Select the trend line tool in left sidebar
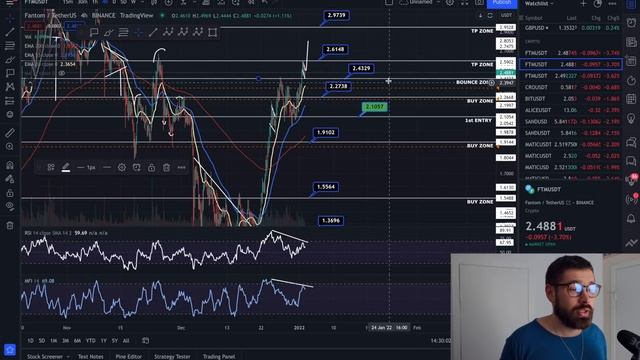The height and width of the screenshot is (360, 640). point(10,32)
